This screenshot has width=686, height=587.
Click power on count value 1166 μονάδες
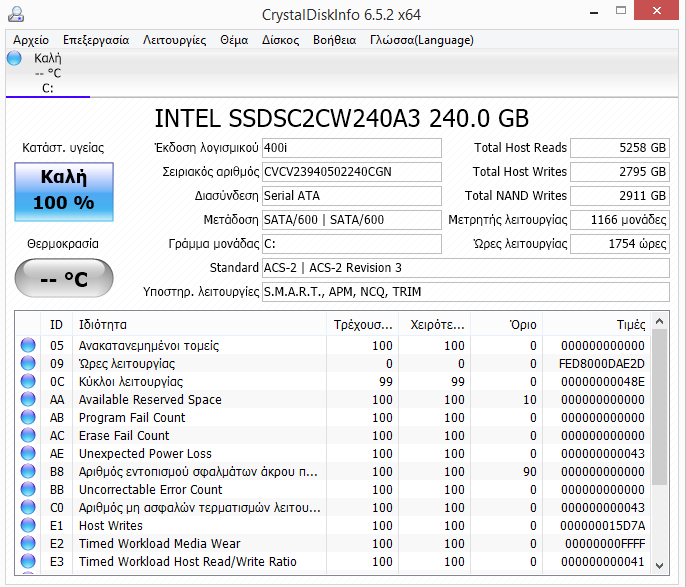[620, 220]
